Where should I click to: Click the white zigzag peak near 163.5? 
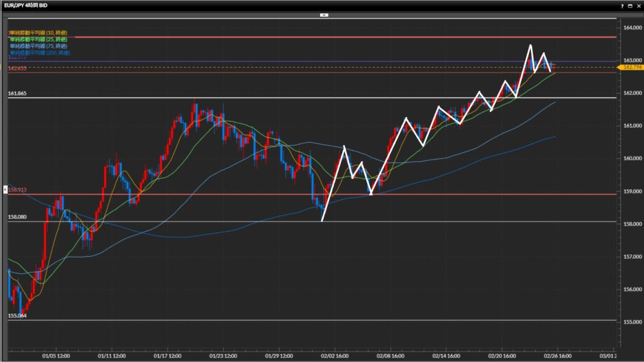(530, 45)
